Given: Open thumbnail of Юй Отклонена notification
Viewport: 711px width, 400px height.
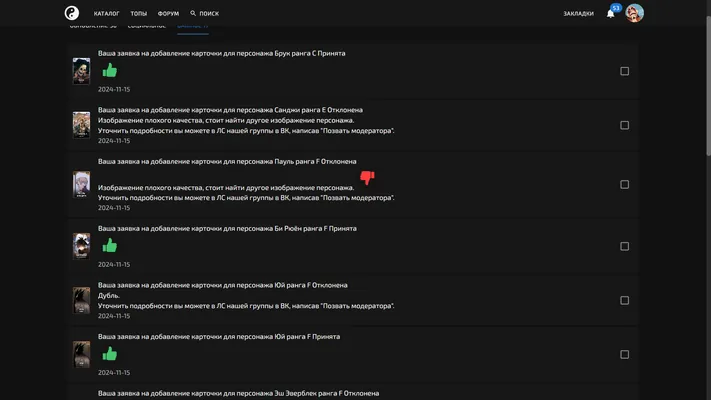Looking at the screenshot, I should (x=82, y=300).
